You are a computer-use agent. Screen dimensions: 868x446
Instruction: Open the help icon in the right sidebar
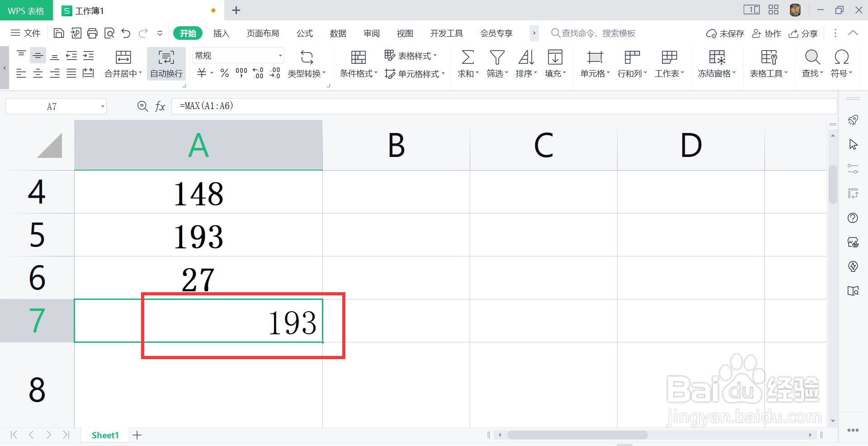point(854,218)
